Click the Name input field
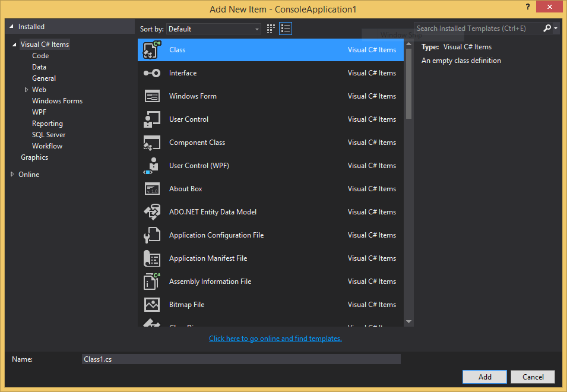 [240, 359]
